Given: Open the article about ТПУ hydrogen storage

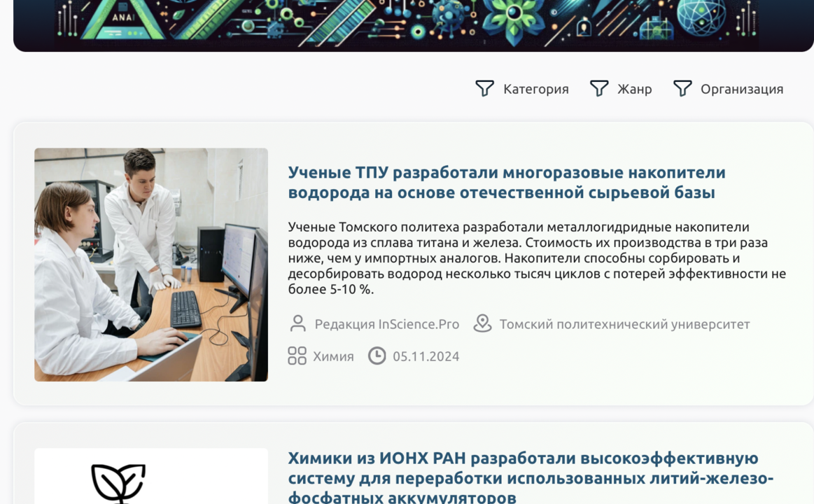Looking at the screenshot, I should point(507,182).
